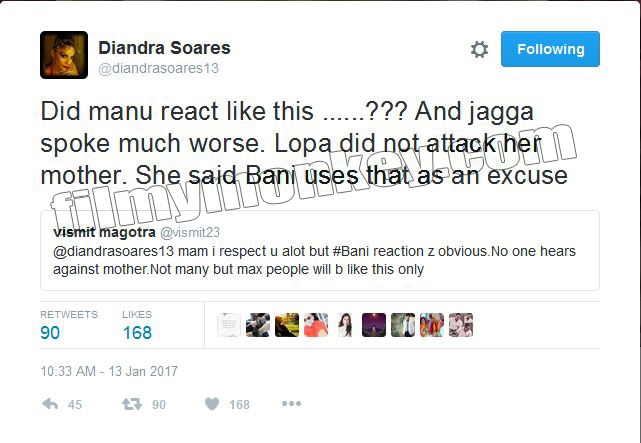Screen dimensions: 641x443
Task: Click the retweet icon
Action: click(132, 404)
